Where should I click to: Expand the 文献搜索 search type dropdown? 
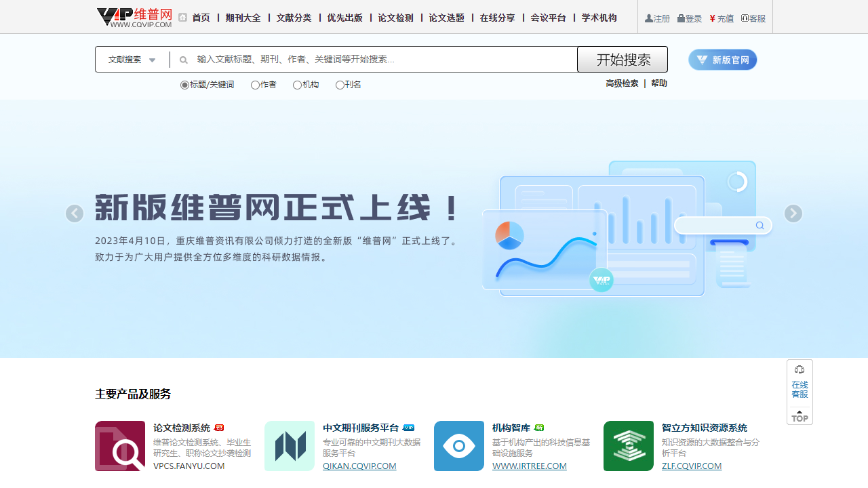pyautogui.click(x=132, y=60)
